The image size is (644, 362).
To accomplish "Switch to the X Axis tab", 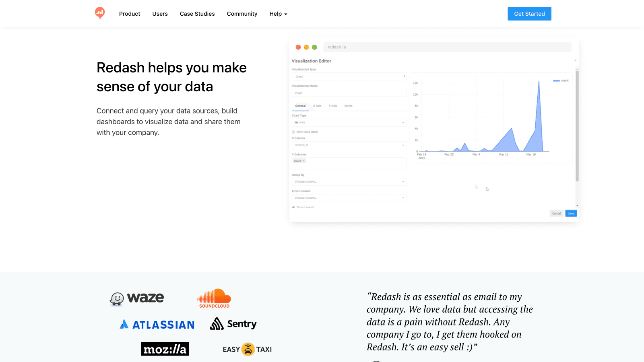I will 317,106.
